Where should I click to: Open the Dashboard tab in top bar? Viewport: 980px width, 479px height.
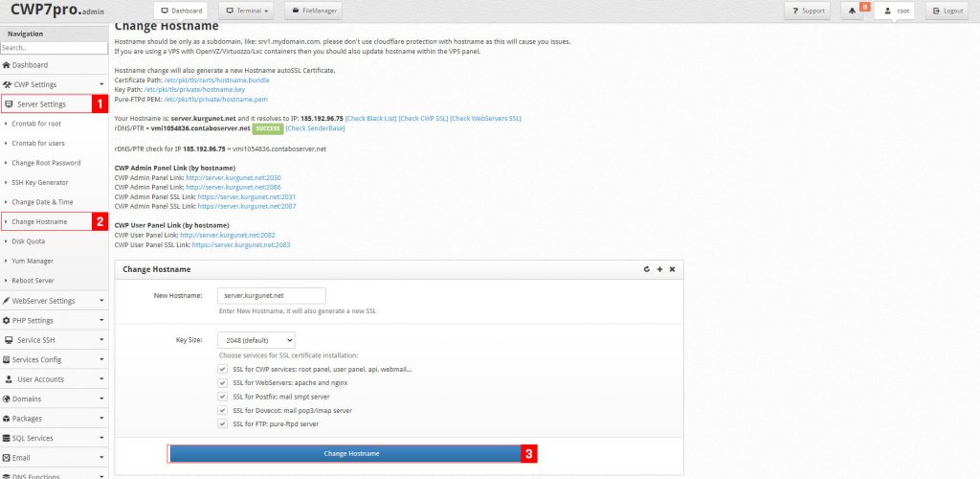(181, 11)
